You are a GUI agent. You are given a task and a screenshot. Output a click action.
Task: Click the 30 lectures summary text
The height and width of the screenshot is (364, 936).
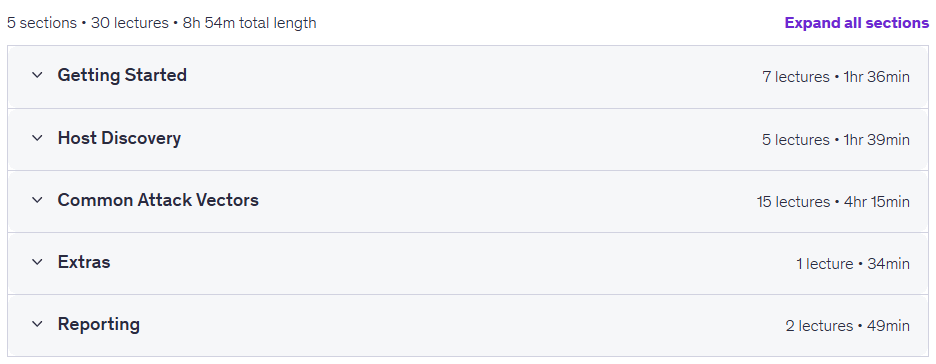(x=130, y=23)
